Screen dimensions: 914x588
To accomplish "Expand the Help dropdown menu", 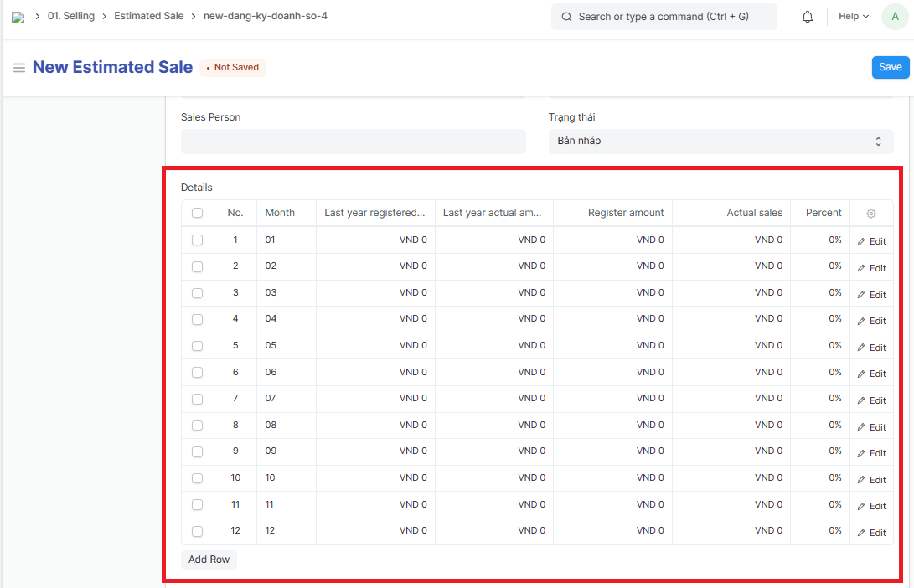I will pyautogui.click(x=854, y=17).
